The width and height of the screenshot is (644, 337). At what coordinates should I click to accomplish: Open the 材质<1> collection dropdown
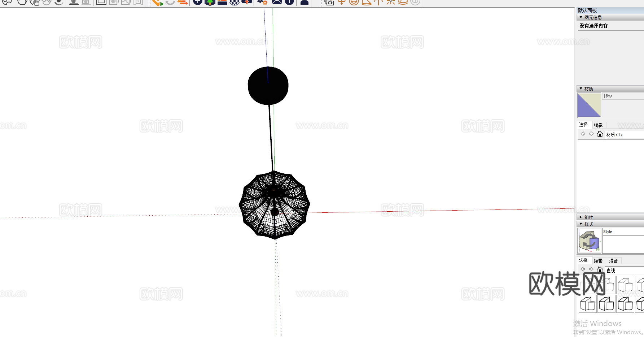tap(625, 135)
